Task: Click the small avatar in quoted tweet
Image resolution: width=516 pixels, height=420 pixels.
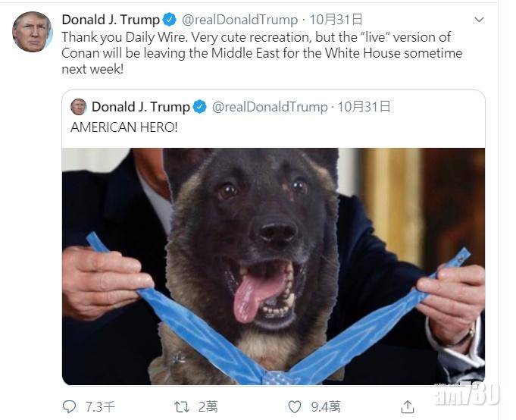Action: click(x=79, y=107)
